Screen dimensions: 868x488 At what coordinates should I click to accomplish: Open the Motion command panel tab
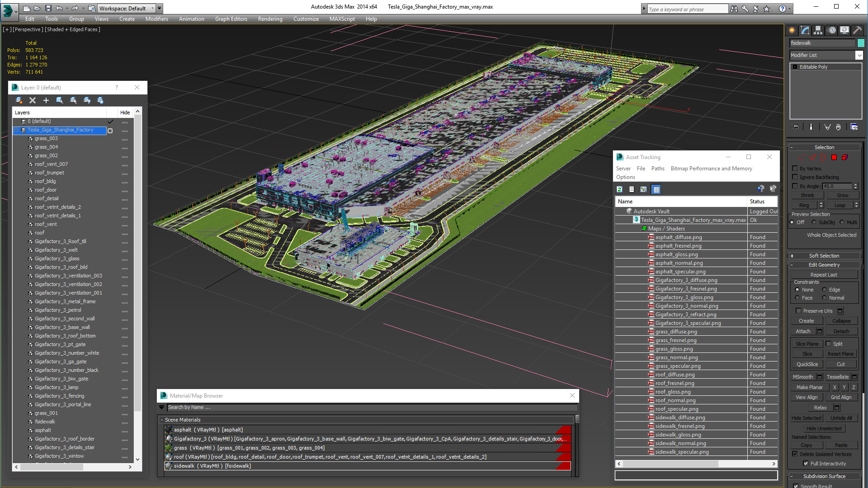pos(832,30)
